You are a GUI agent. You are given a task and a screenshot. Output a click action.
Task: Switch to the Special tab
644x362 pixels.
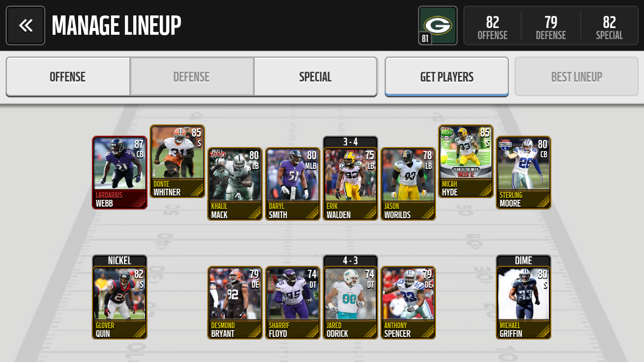click(x=315, y=77)
